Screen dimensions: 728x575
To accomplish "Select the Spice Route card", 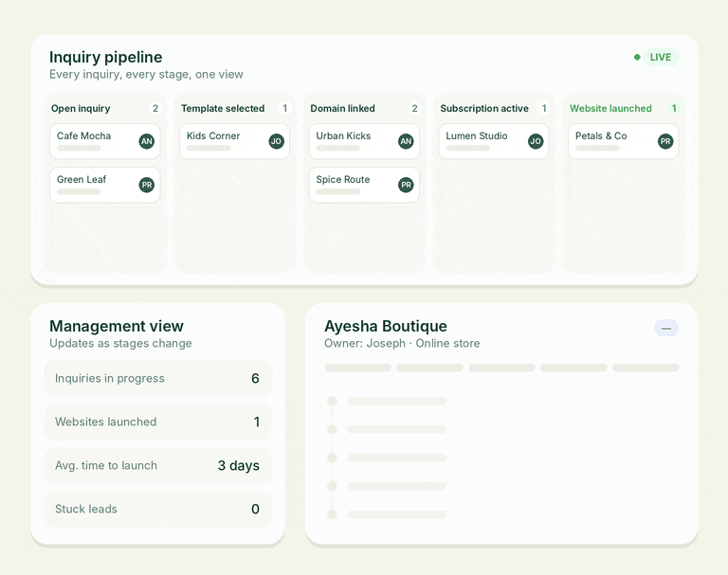I will tap(364, 185).
